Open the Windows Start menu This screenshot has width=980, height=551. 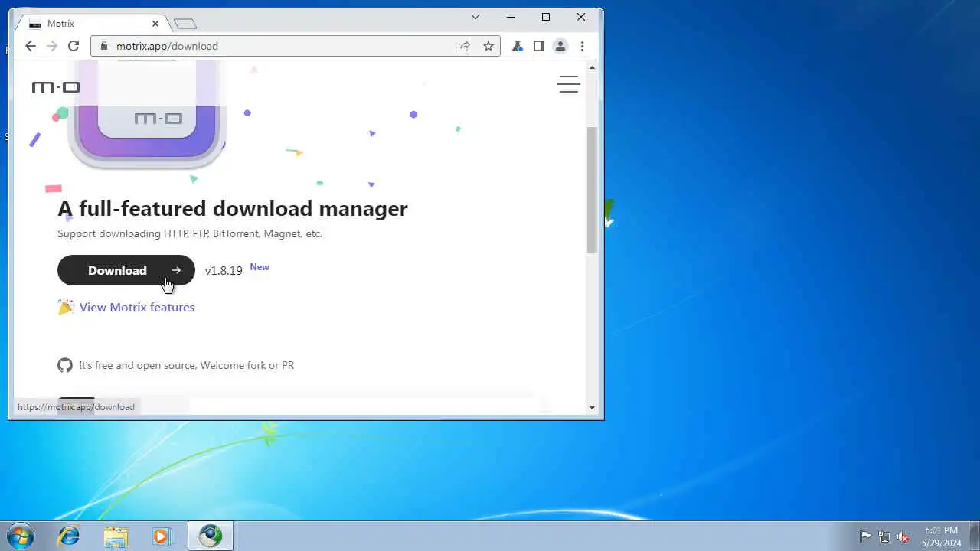click(20, 536)
